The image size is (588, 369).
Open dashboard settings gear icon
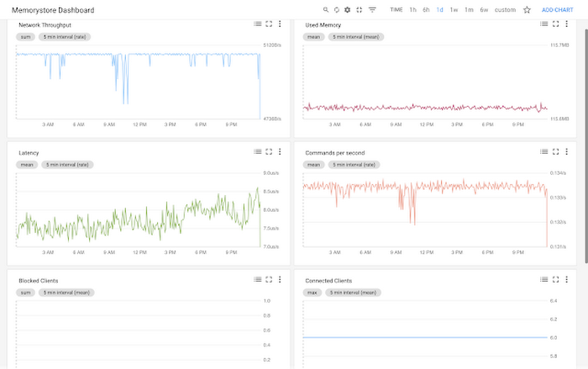(347, 10)
